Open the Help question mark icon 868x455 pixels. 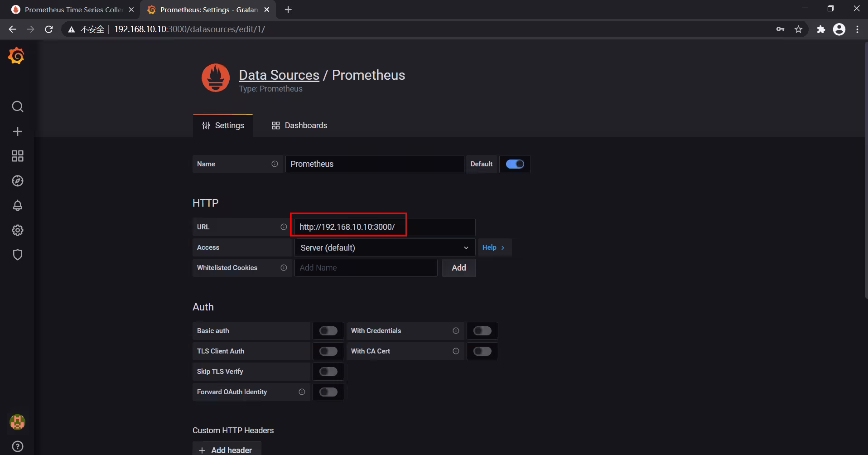pyautogui.click(x=18, y=446)
